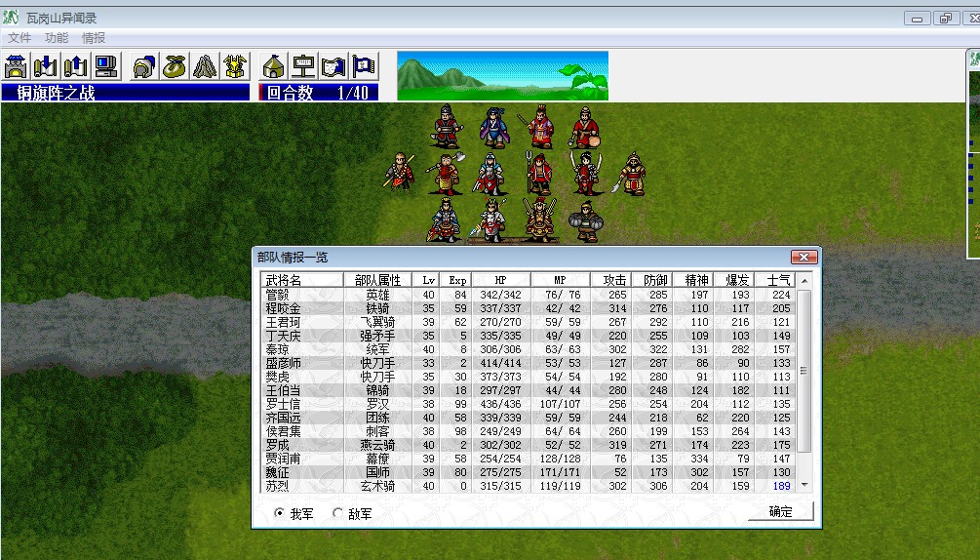Click the army tent toolbar icon
This screenshot has width=980, height=560.
tap(273, 66)
